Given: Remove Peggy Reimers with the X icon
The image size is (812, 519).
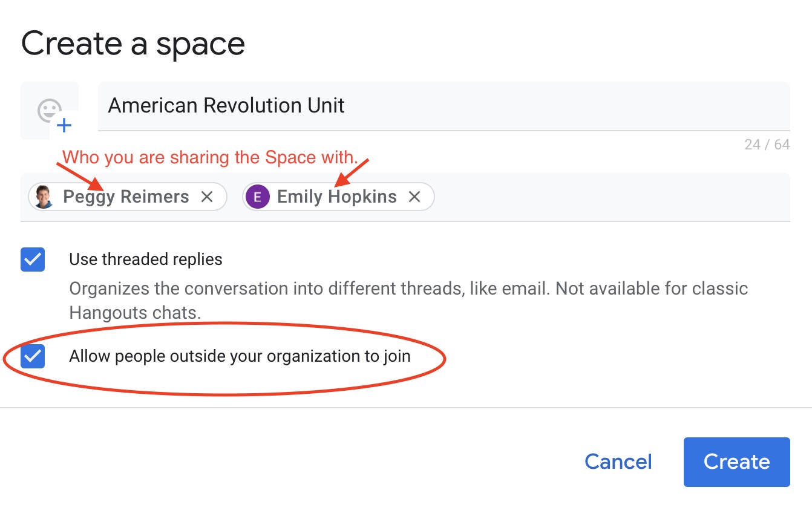Looking at the screenshot, I should pos(207,196).
